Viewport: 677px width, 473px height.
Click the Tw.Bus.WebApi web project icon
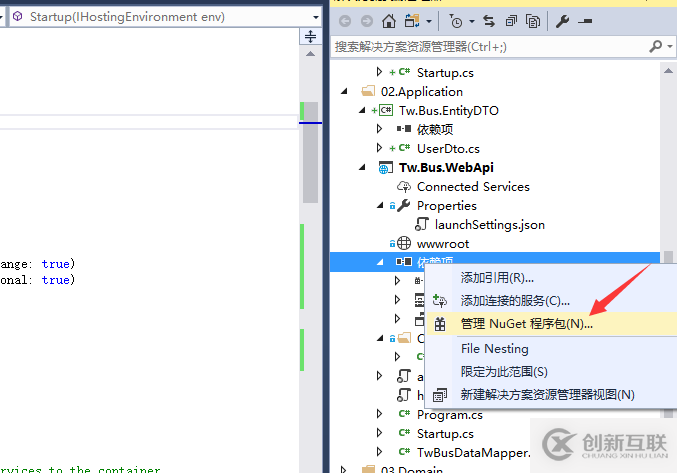[x=386, y=167]
